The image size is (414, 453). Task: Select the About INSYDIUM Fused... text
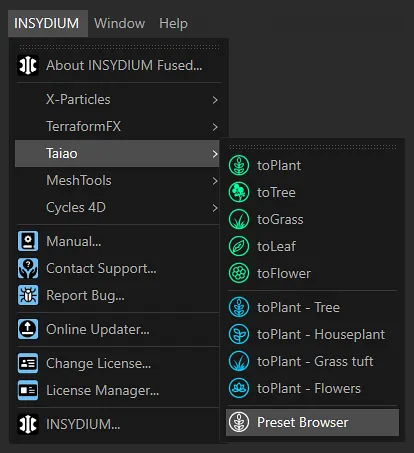tap(124, 65)
